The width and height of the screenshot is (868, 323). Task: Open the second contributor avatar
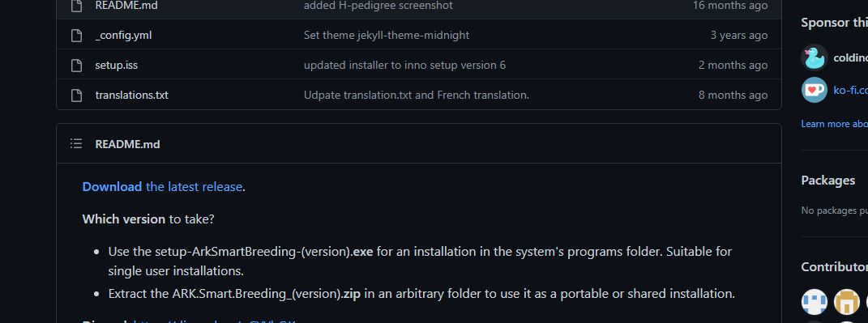coord(847,302)
